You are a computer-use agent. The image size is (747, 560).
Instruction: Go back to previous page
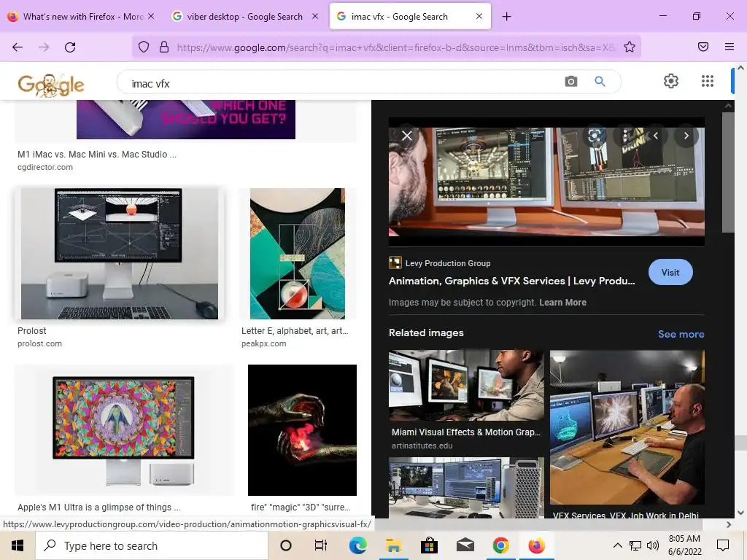coord(18,47)
